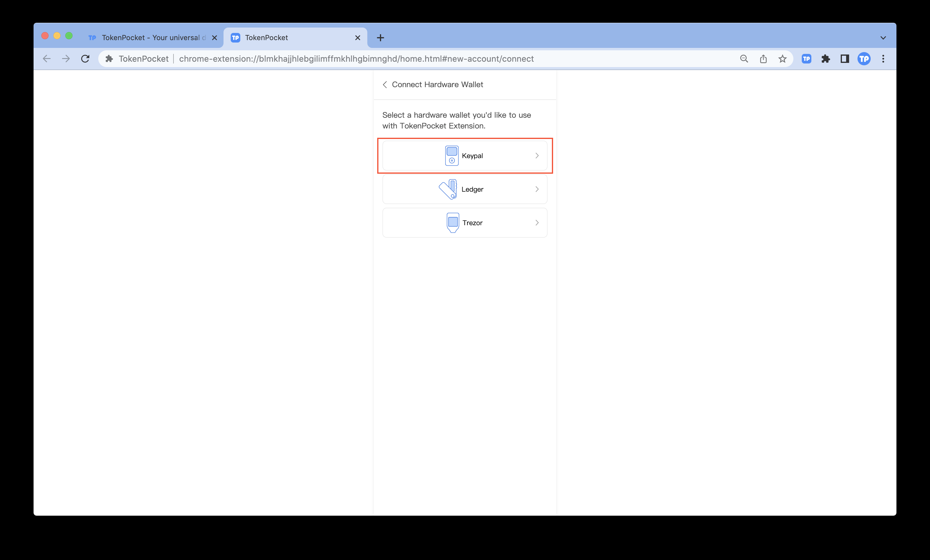
Task: Open a new browser tab
Action: [x=381, y=38]
